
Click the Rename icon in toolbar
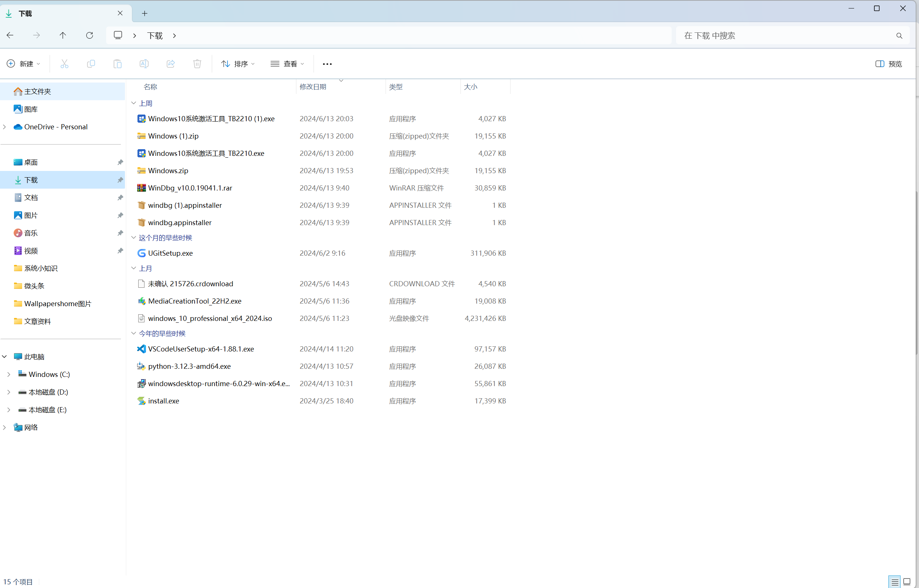(x=144, y=64)
